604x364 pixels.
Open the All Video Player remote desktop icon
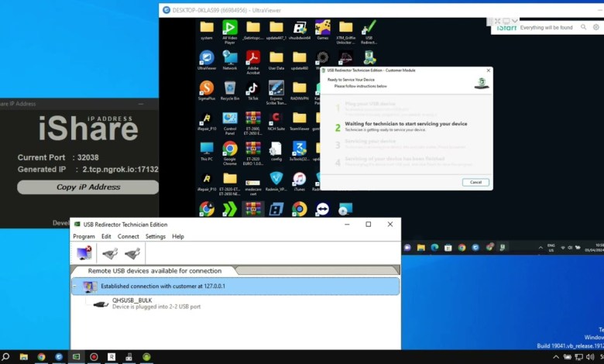tap(229, 32)
